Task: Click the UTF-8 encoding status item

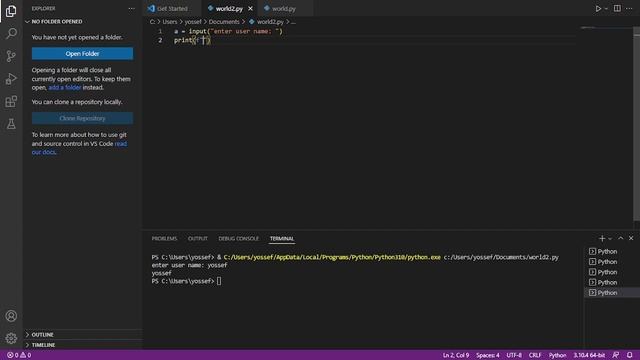Action: (514, 355)
